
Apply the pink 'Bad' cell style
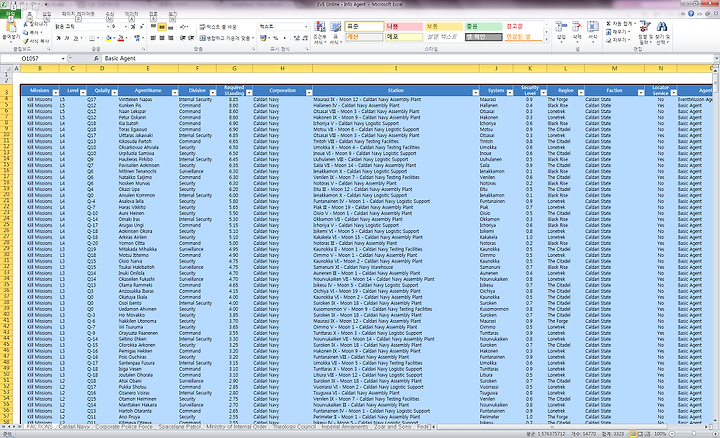404,27
